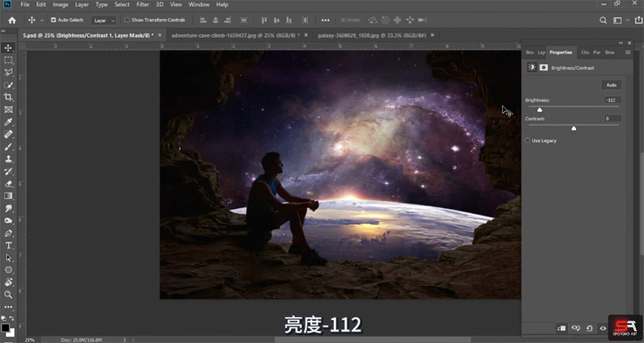Select the Zoom tool in the toolbox
Image resolution: width=644 pixels, height=343 pixels.
(8, 294)
